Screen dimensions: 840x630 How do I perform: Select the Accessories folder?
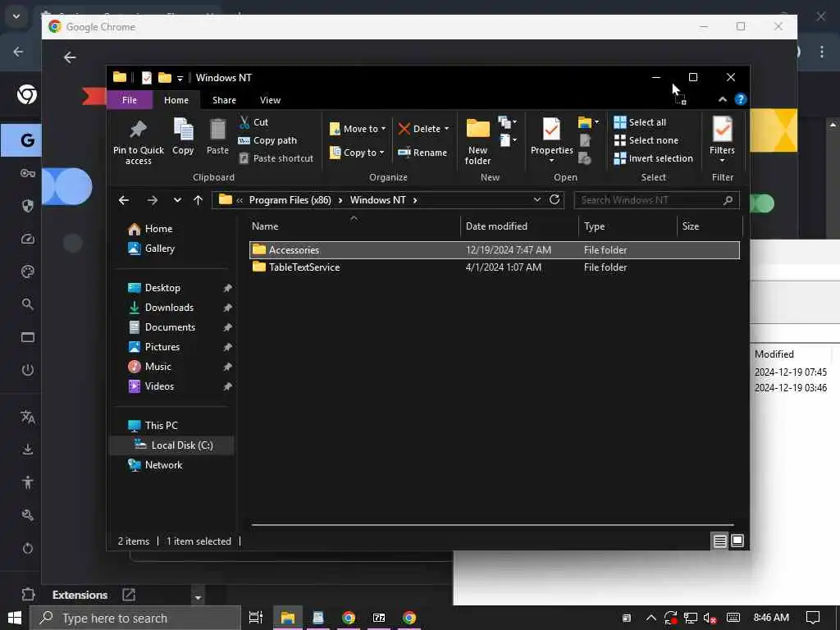click(x=495, y=250)
